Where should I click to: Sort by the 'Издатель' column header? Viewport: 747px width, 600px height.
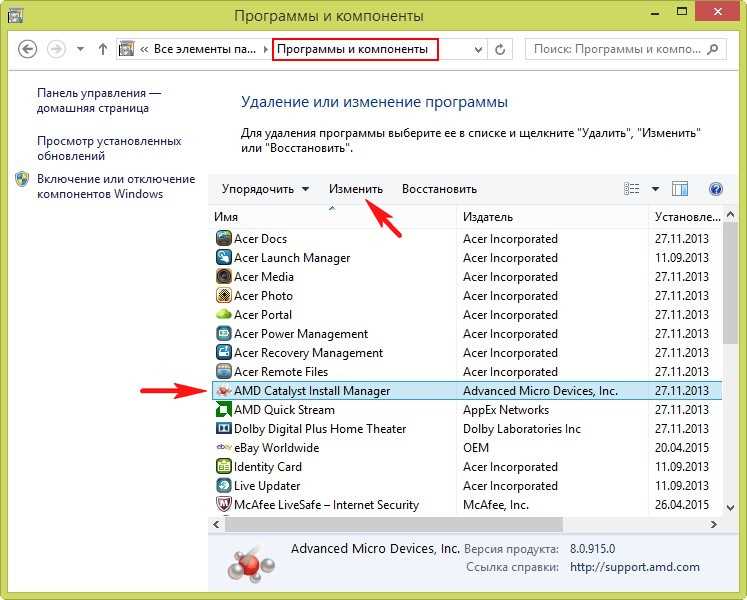coord(553,217)
